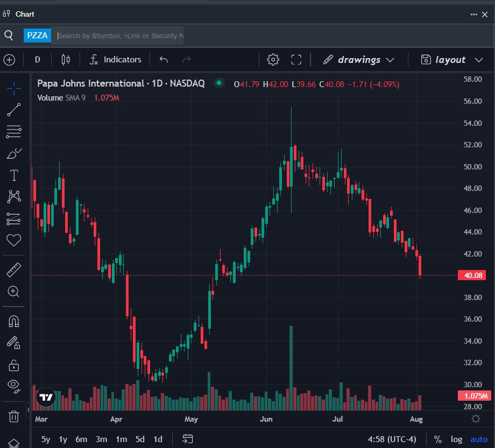Click the chart widget icon beside title
This screenshot has width=495, height=448.
6,13
